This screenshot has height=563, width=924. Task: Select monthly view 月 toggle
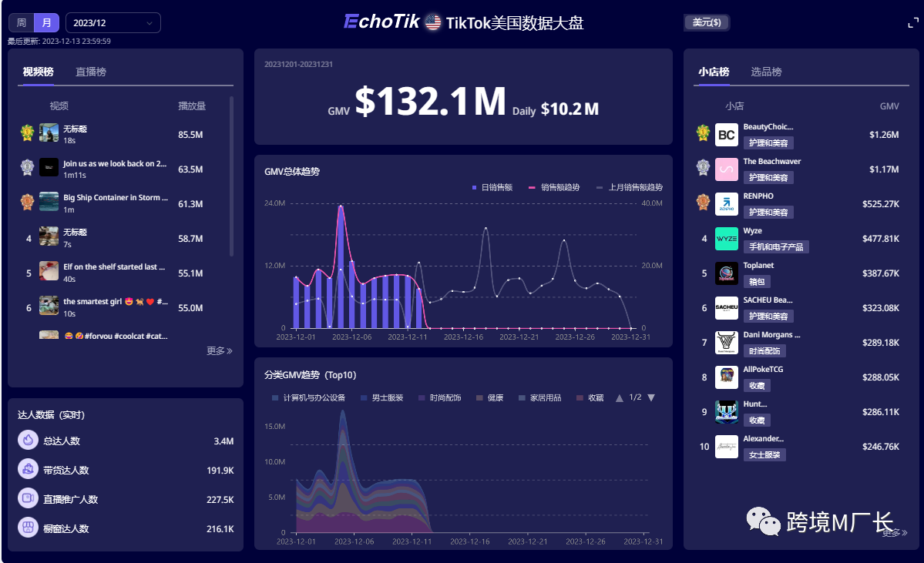47,23
